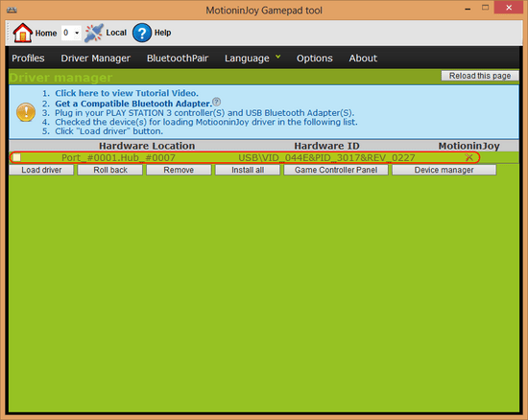Screen dimensions: 528x420
Task: Open the Profiles tab
Action: point(28,58)
